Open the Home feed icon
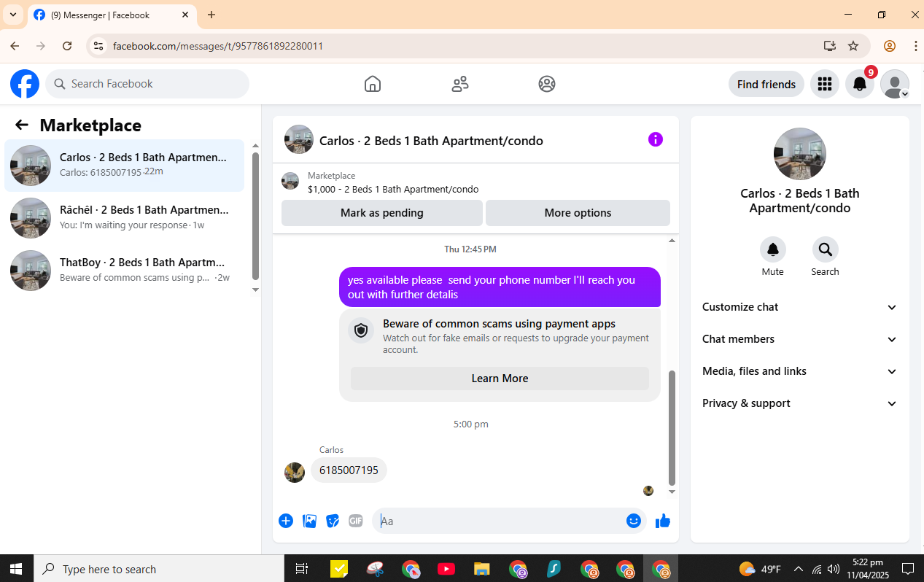 tap(373, 84)
